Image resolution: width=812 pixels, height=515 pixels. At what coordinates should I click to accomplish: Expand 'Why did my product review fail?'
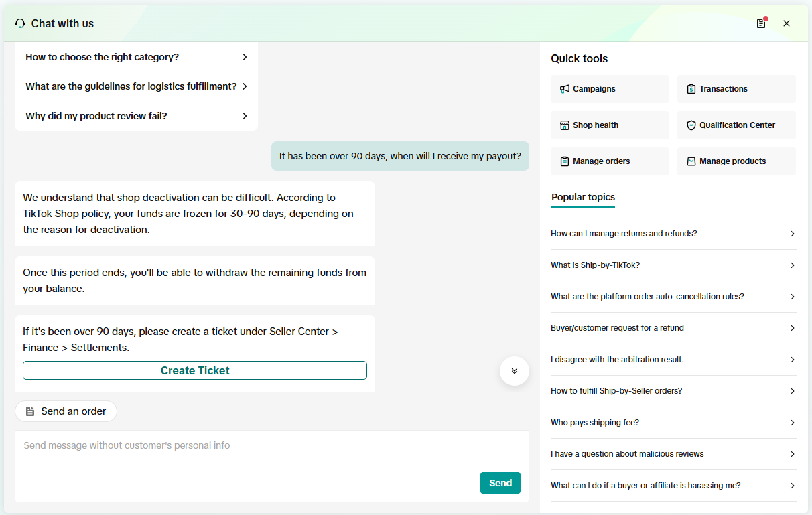[x=136, y=116]
